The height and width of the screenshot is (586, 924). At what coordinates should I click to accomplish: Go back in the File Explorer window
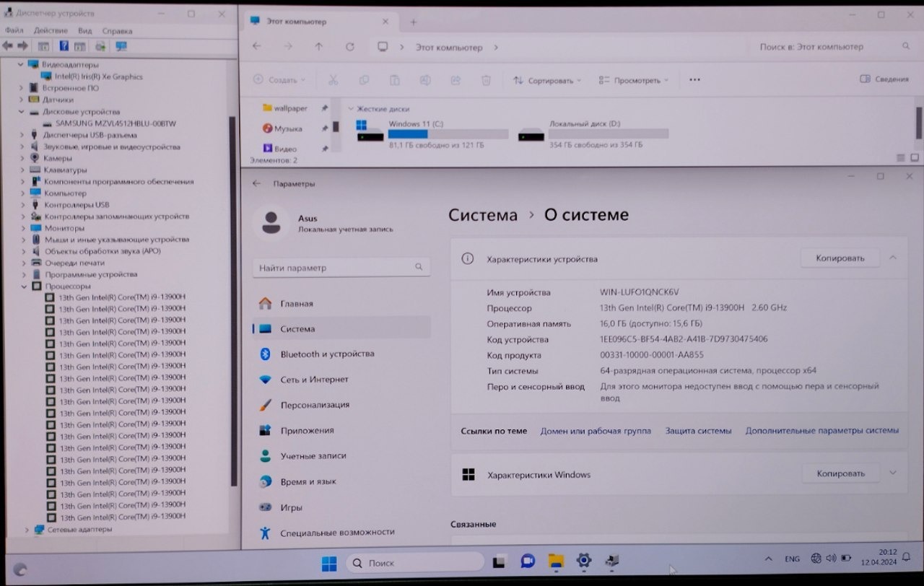point(256,47)
